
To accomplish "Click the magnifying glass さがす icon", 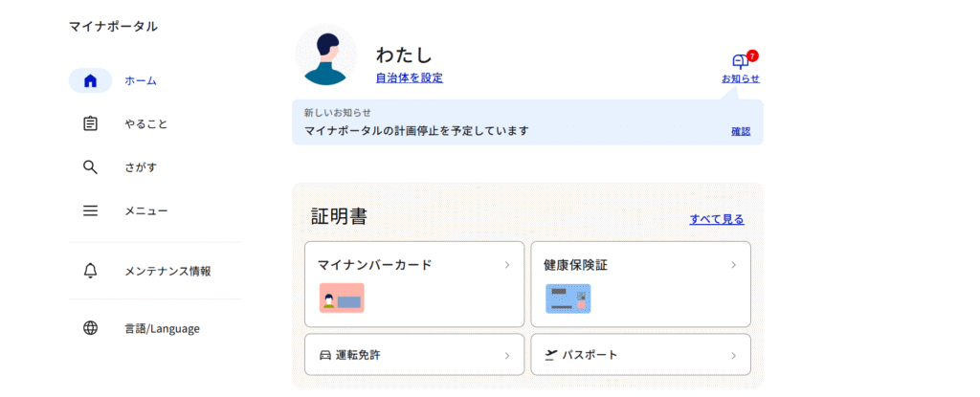I will pyautogui.click(x=90, y=167).
